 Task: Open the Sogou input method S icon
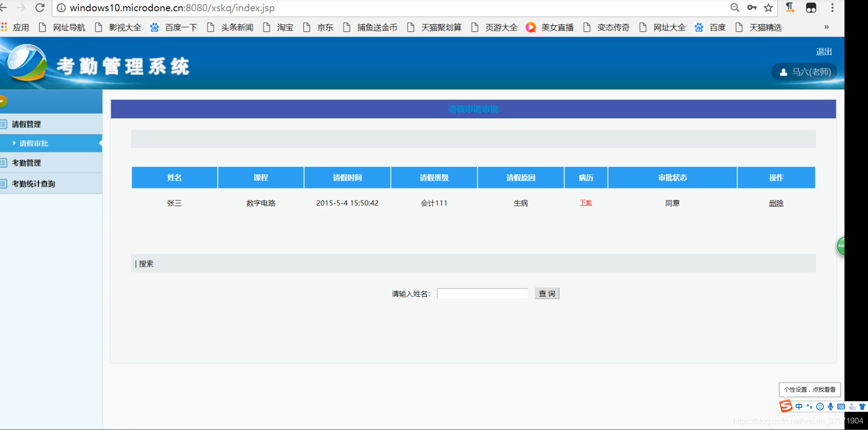(786, 406)
